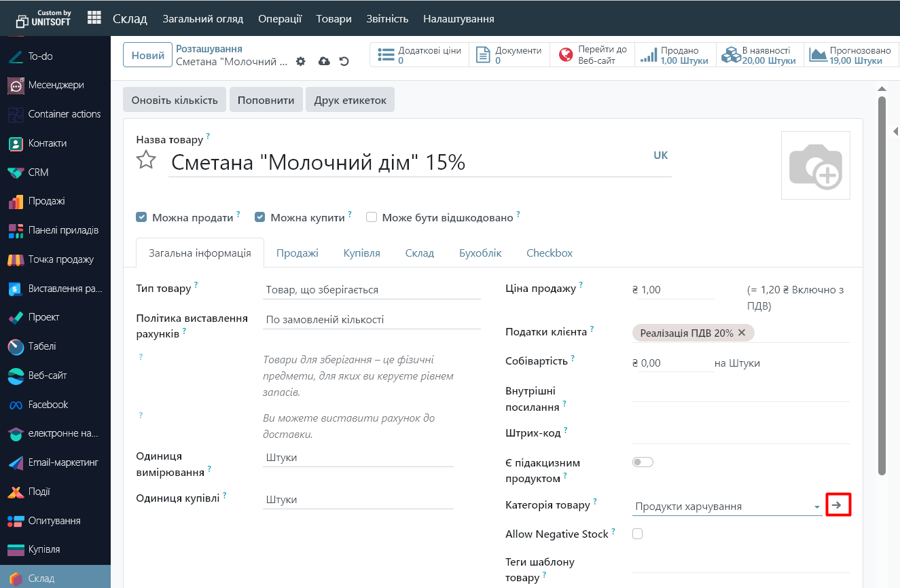Click Перейти до Веб-сайт button
The image size is (900, 588).
click(x=592, y=56)
